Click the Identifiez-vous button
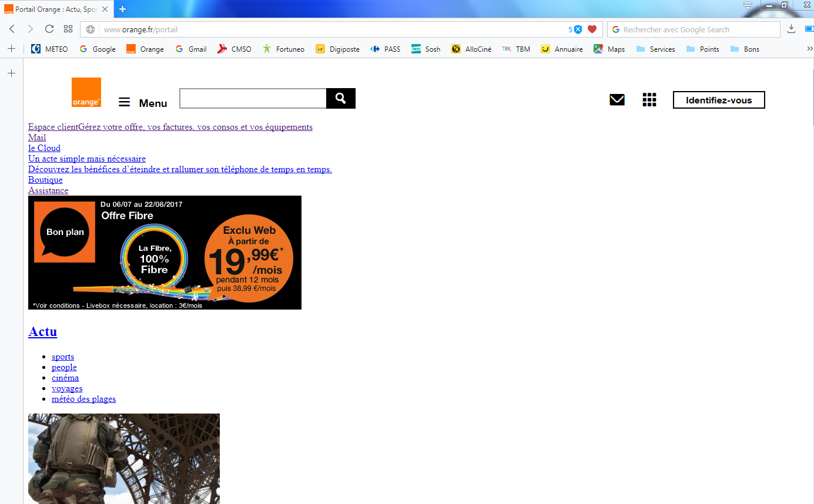814x504 pixels. [719, 100]
